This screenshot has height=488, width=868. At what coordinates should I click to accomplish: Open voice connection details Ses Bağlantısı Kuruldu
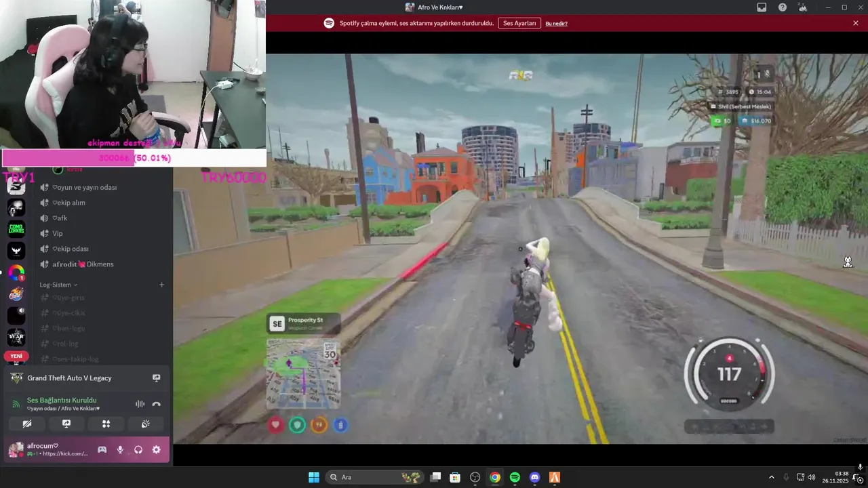[62, 400]
